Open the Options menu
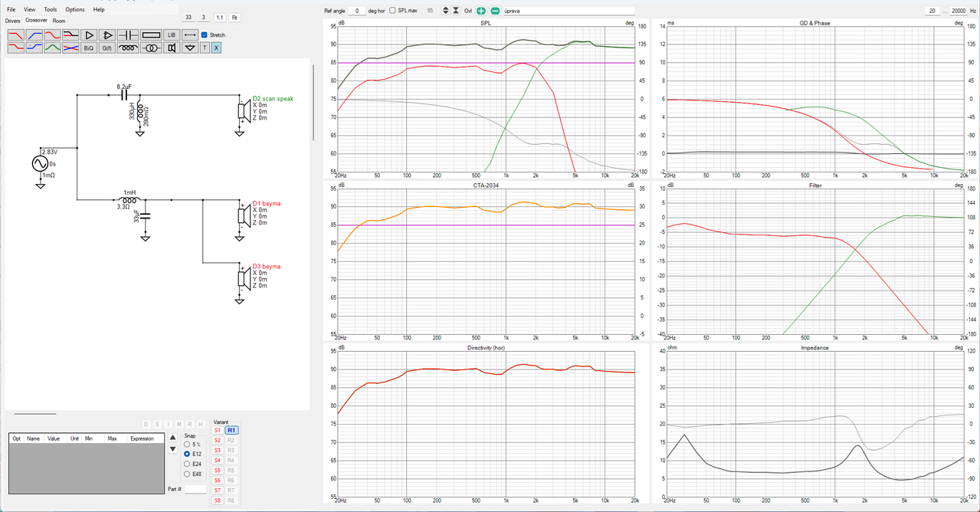 point(75,9)
